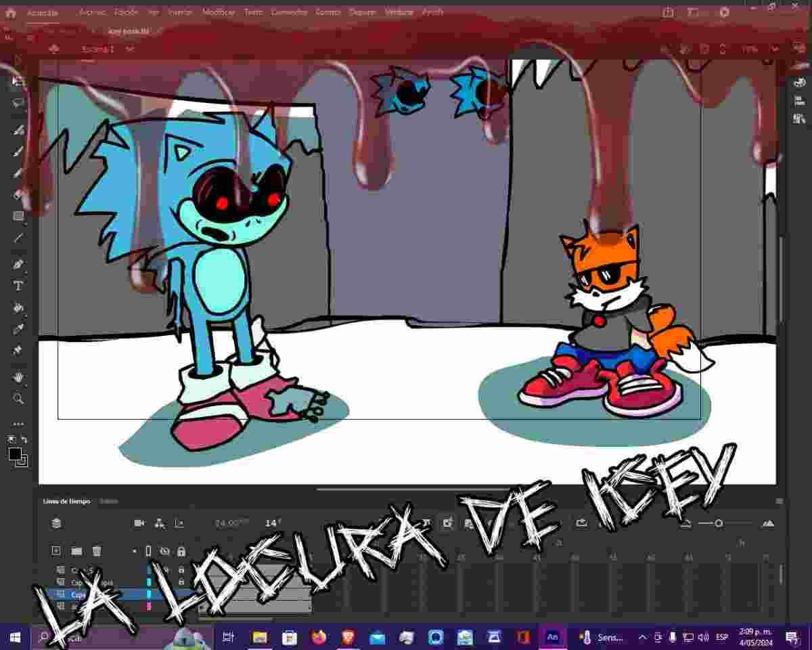Click the timeline zoom slider handle
This screenshot has height=650, width=812.
(719, 523)
